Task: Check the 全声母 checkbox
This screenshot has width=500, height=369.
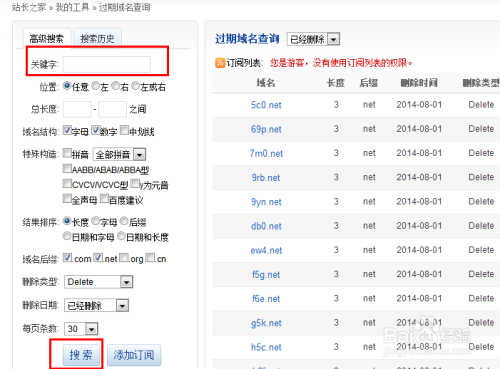Action: pos(67,199)
